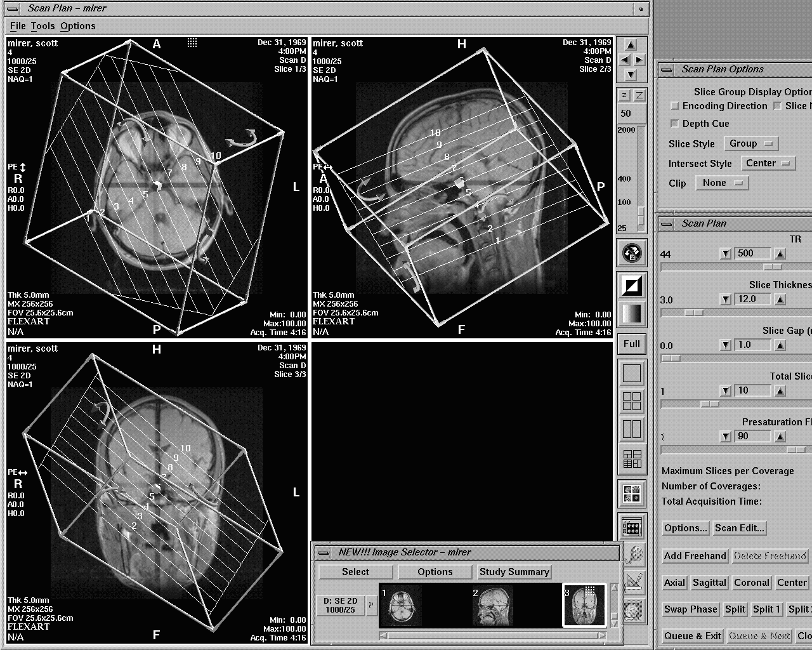
Task: Open Study Summary in Image Selector
Action: 514,572
